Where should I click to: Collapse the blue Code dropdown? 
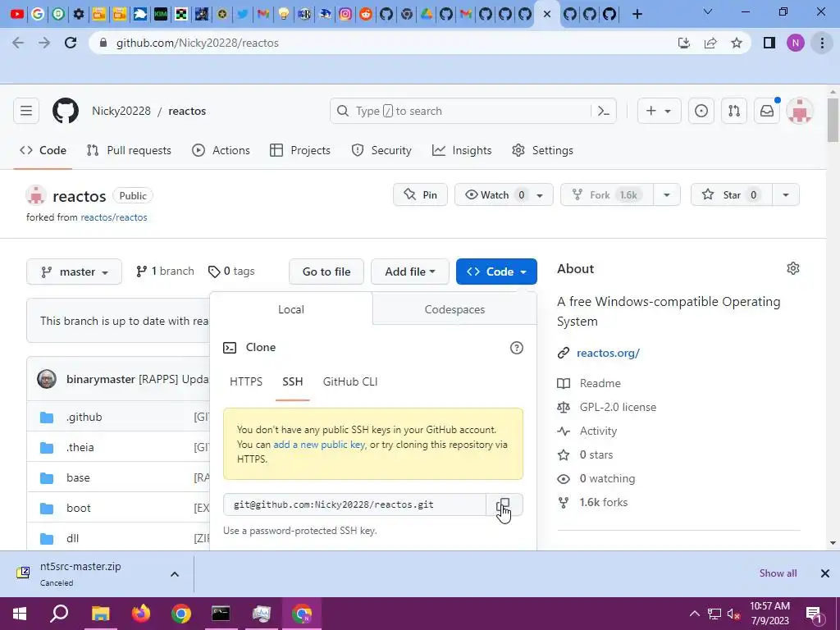(496, 272)
